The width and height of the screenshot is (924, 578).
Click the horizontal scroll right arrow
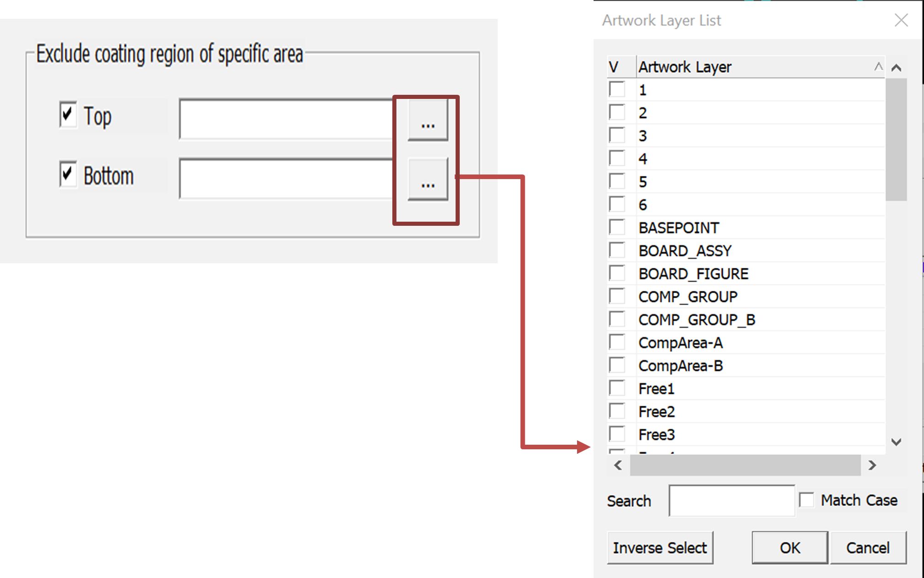pos(872,465)
